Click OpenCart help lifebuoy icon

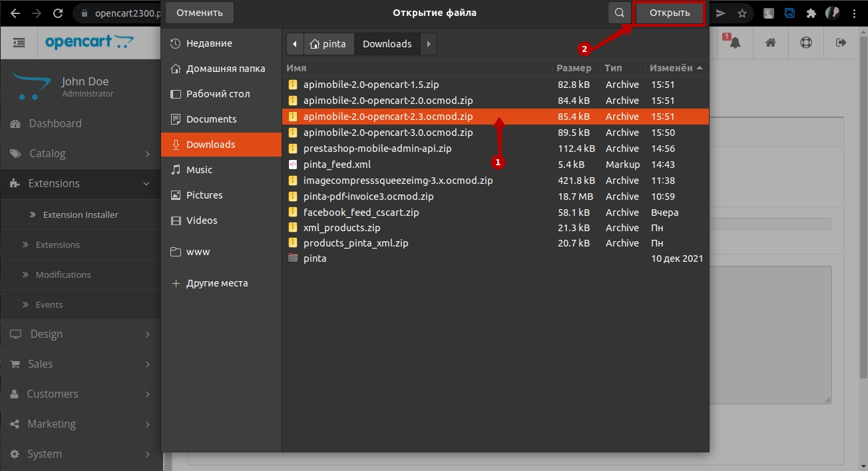(806, 43)
